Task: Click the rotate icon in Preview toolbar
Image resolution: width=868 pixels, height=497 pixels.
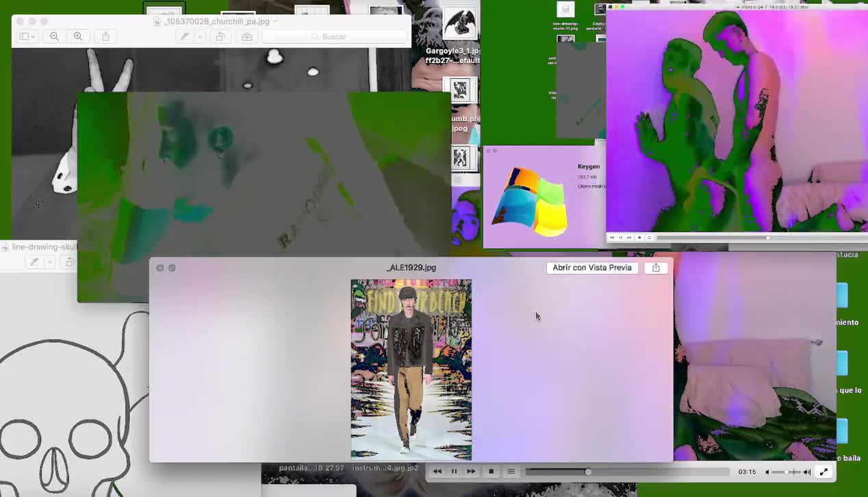Action: click(x=220, y=36)
